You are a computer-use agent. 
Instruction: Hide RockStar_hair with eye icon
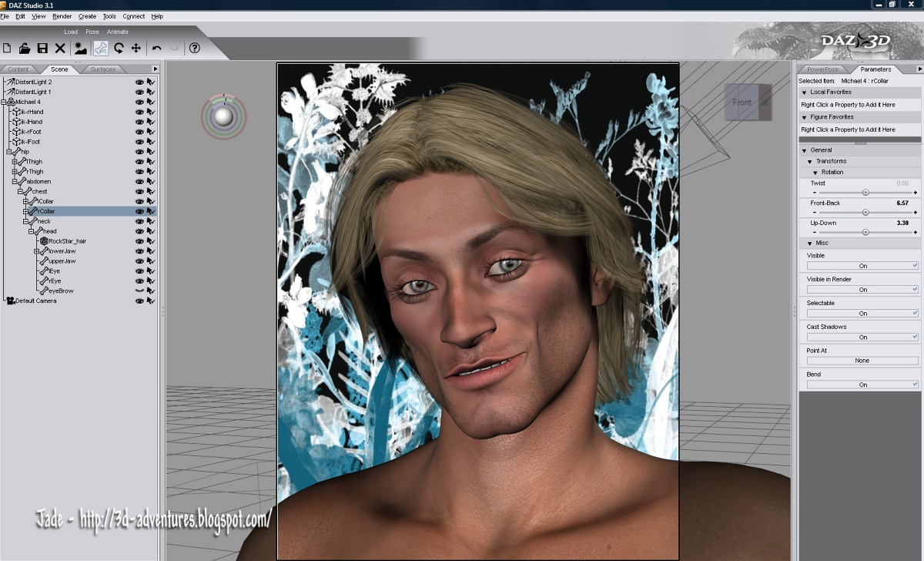point(140,241)
